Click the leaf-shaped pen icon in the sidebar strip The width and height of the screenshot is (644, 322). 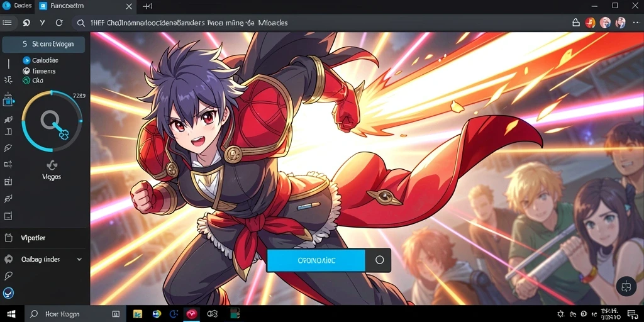point(8,148)
